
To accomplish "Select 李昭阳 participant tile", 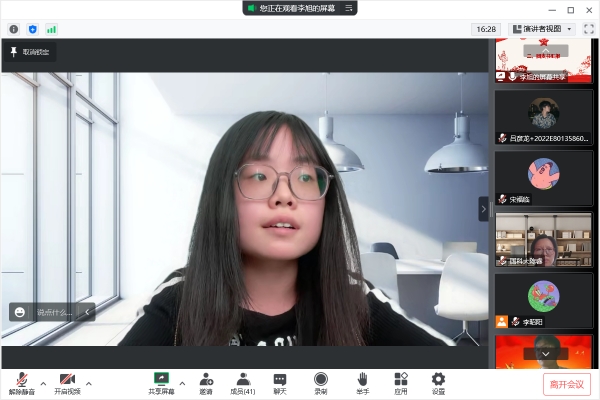I will (543, 301).
